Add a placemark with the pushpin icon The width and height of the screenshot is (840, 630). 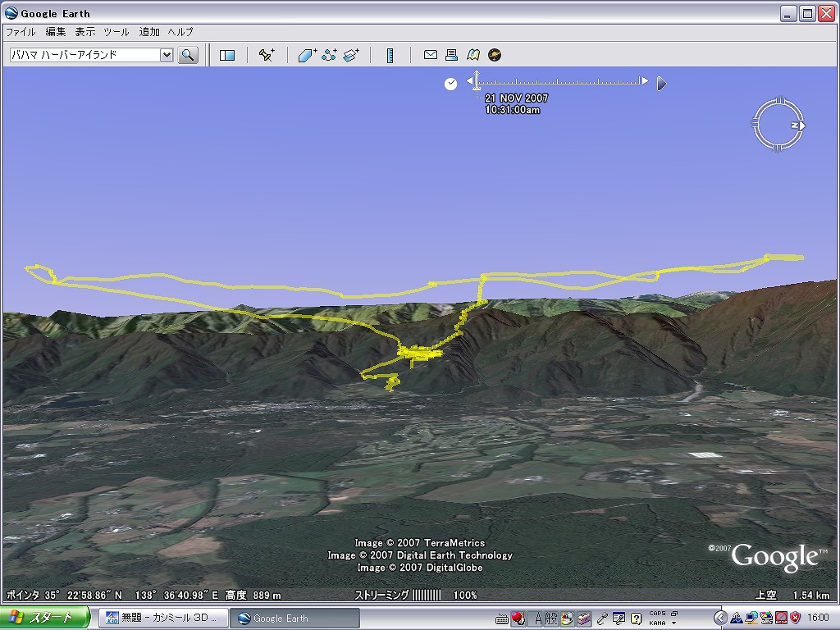click(267, 55)
